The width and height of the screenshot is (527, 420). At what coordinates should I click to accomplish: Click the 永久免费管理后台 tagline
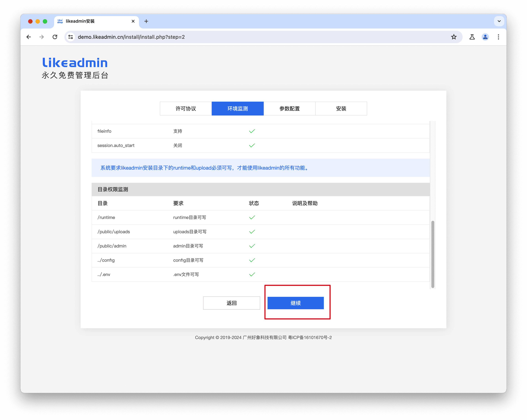[x=75, y=75]
